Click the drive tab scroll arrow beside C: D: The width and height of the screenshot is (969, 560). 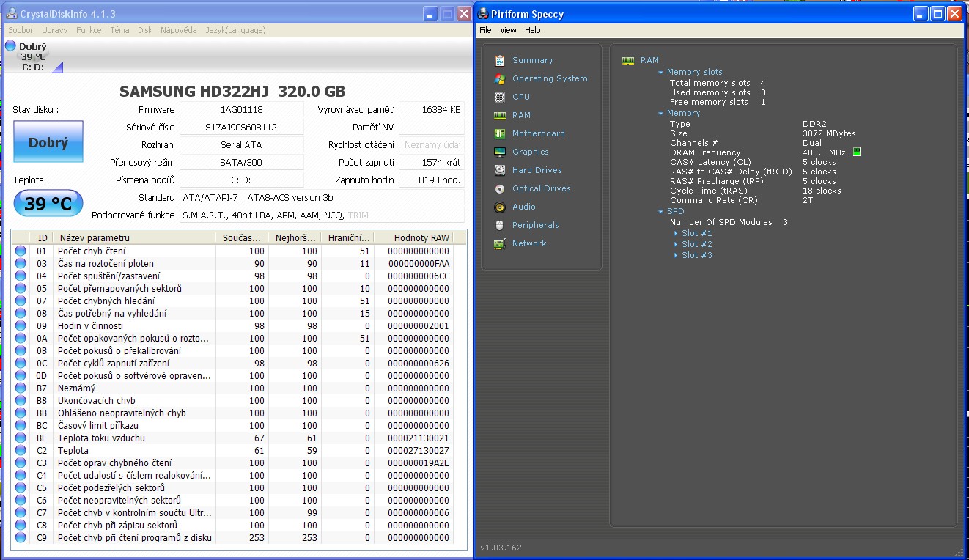(57, 67)
